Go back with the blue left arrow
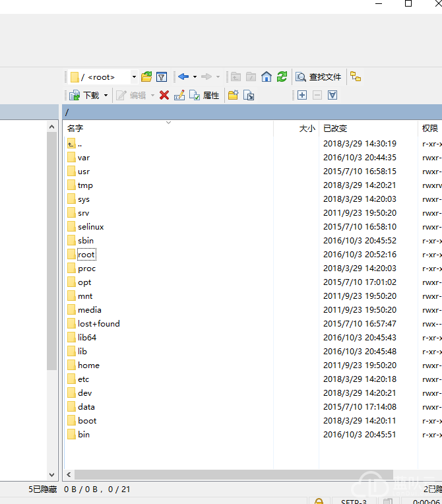This screenshot has width=442, height=504. tap(183, 77)
